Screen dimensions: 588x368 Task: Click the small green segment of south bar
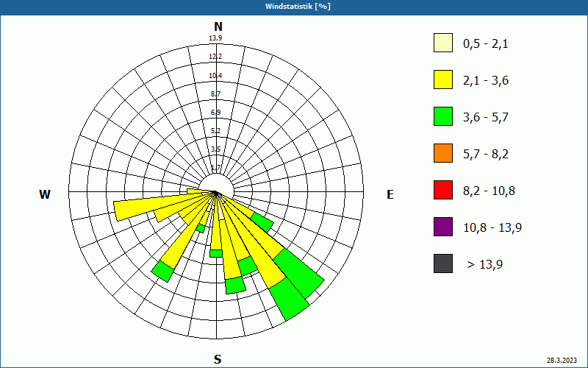[216, 253]
